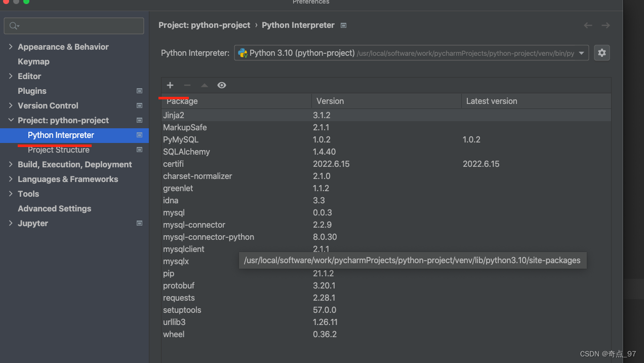Screen dimensions: 644x363
Task: Open the Keymap settings page
Action: pos(33,61)
